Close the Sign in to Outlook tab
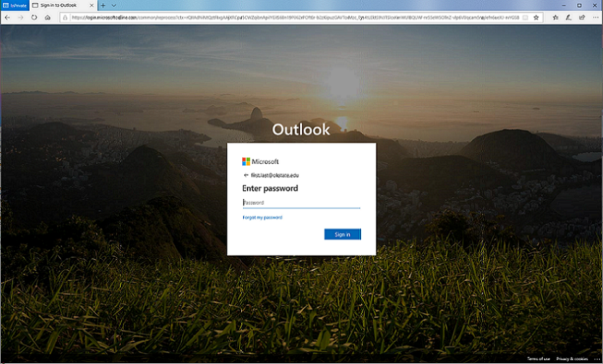Image resolution: width=603 pixels, height=364 pixels. click(91, 5)
